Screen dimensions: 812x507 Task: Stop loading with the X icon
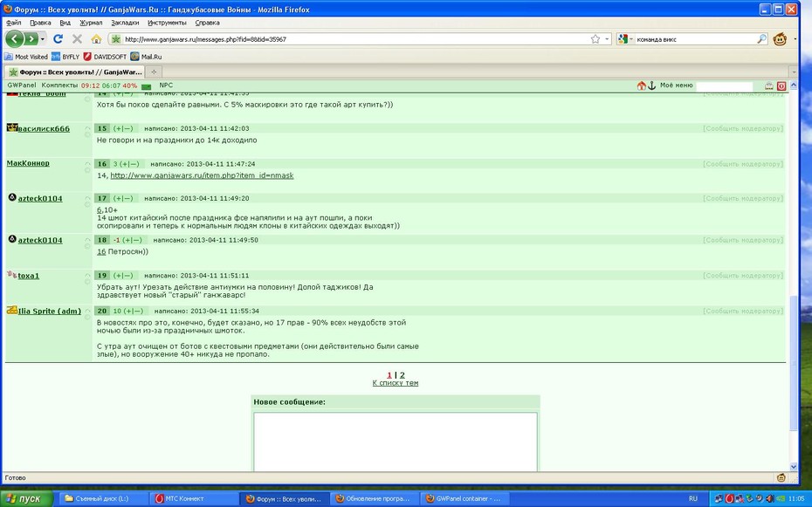(77, 38)
